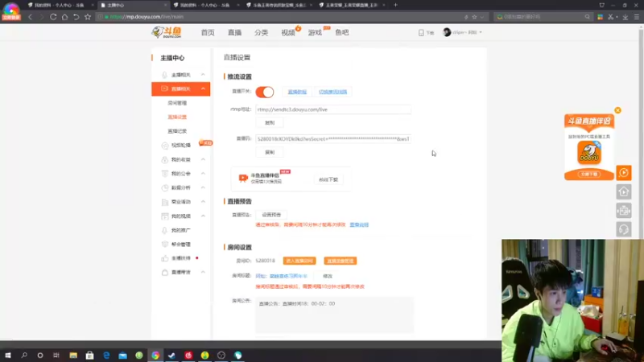Open the Windows Start menu
This screenshot has height=362, width=644.
(x=8, y=355)
